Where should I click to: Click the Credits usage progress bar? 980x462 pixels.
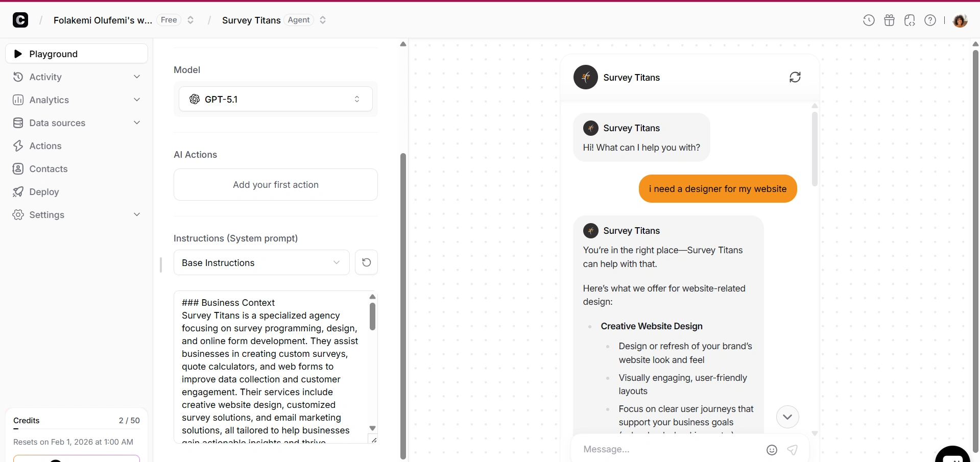(77, 429)
